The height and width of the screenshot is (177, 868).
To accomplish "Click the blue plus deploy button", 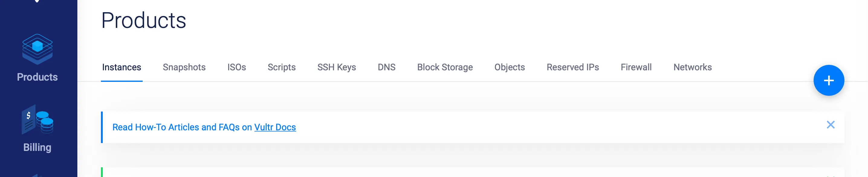I will point(828,80).
